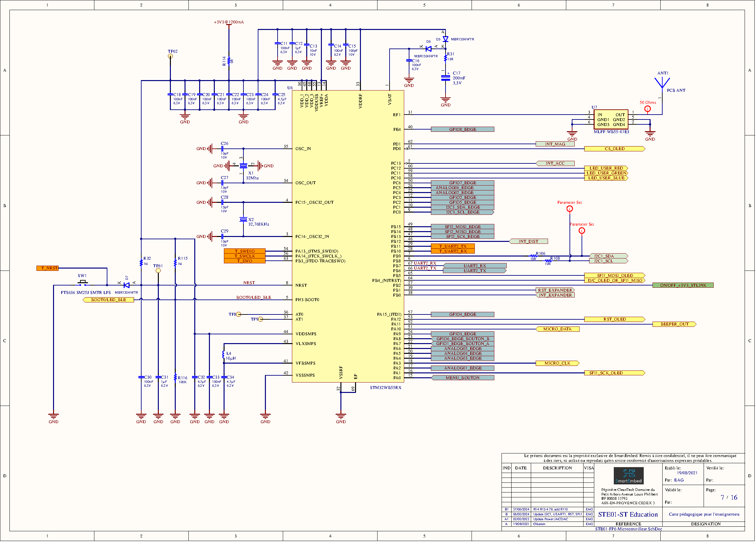Click the BOOT0/LED_BLE port arrow

(108, 299)
